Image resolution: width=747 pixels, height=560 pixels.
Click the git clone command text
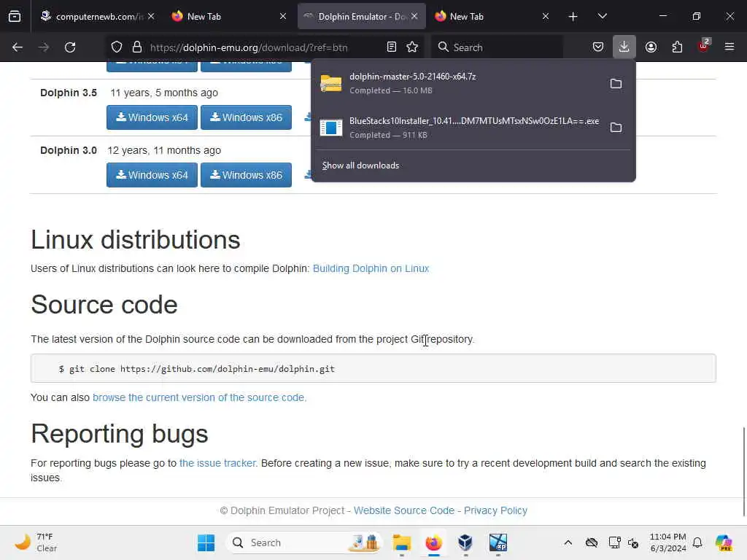[197, 369]
